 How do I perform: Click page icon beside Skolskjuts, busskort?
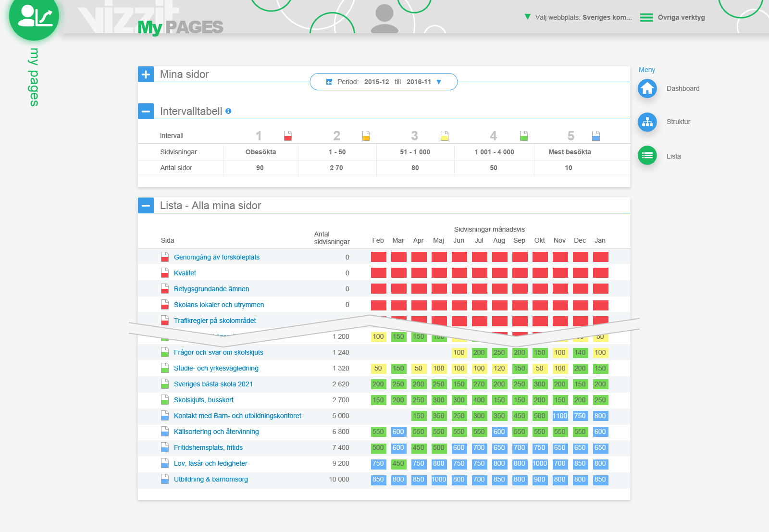(x=165, y=399)
